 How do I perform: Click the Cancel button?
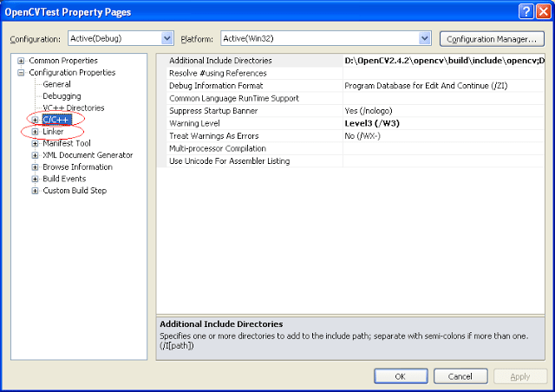[x=460, y=376]
